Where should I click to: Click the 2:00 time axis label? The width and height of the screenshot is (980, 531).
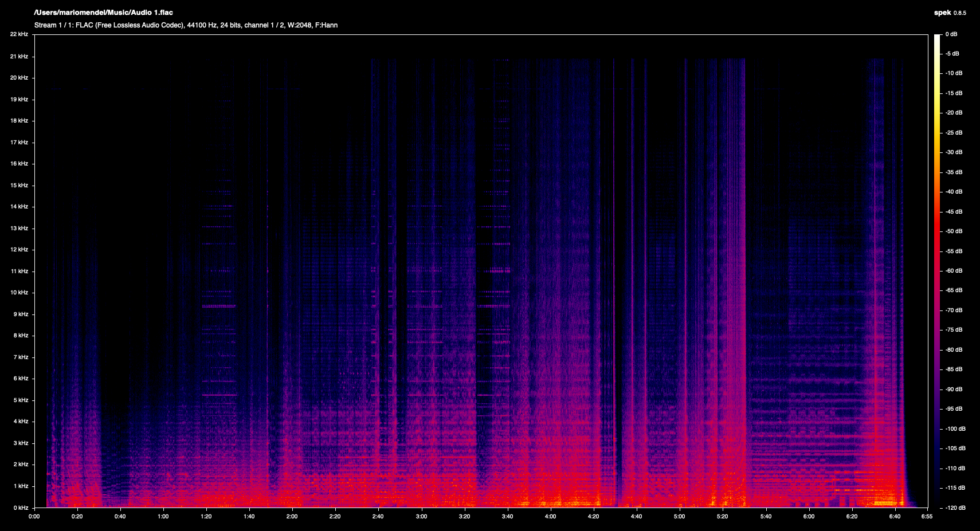[x=292, y=517]
